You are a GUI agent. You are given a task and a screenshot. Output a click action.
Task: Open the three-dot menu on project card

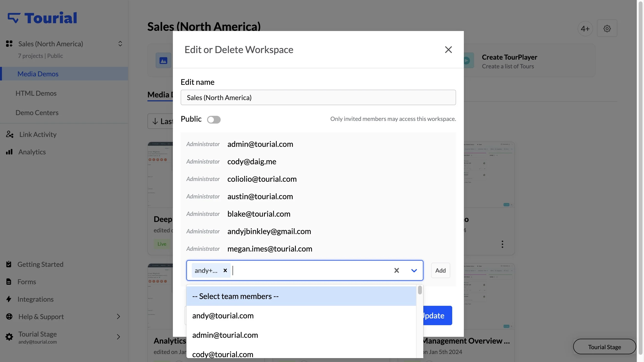click(x=502, y=244)
